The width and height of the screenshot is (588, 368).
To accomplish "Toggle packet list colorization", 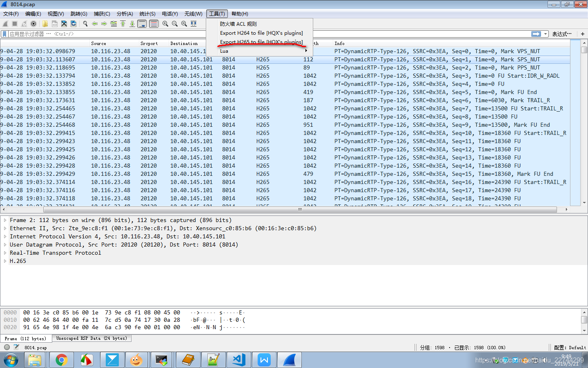I will pos(154,24).
